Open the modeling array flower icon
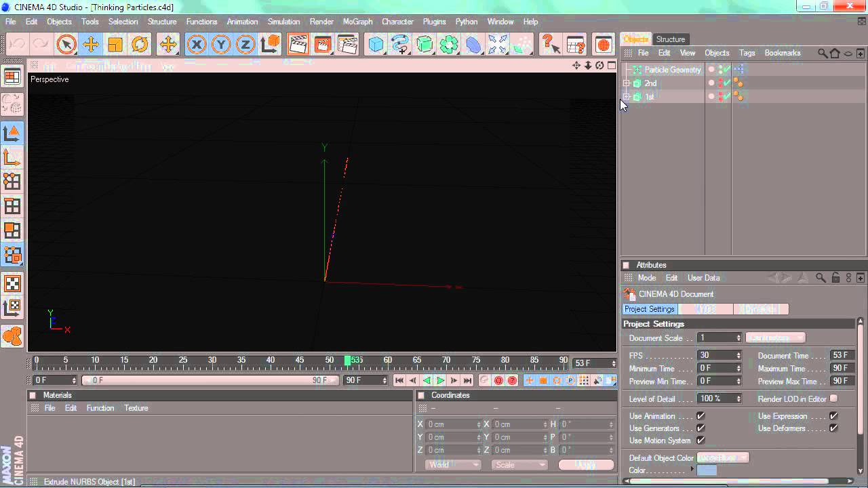This screenshot has width=868, height=488. [x=449, y=45]
